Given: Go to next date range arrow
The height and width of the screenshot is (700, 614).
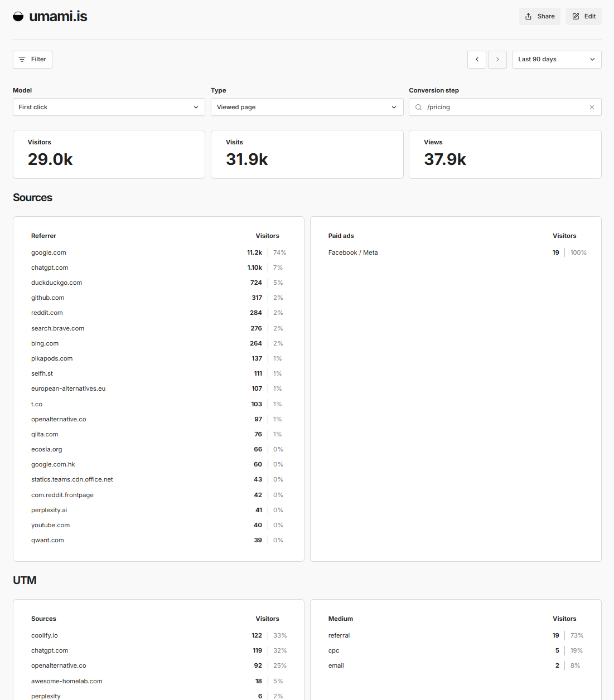Looking at the screenshot, I should (497, 60).
